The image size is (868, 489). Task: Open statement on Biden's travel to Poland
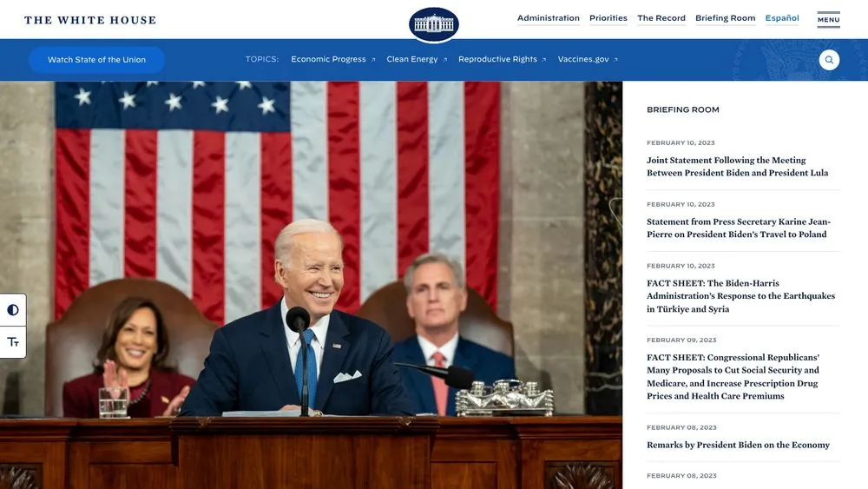pos(738,228)
